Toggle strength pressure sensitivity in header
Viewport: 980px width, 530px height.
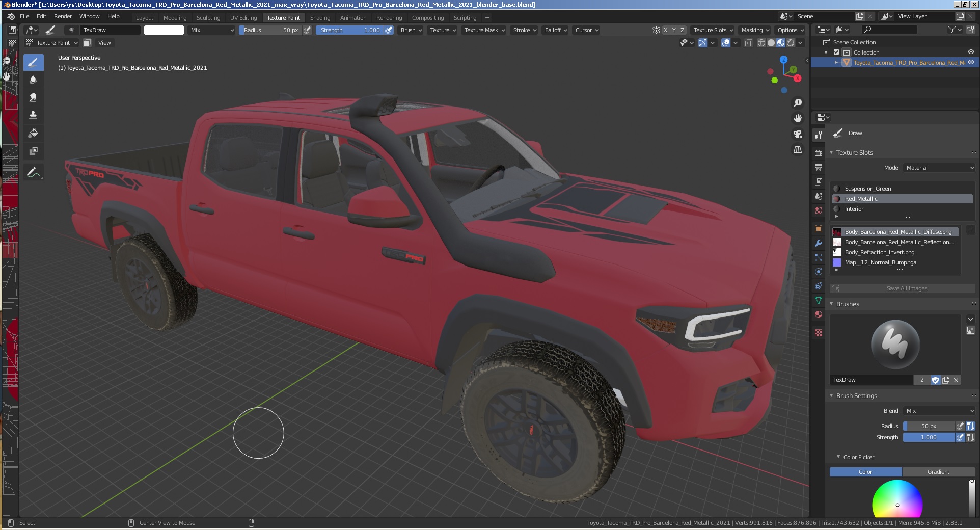[x=389, y=30]
